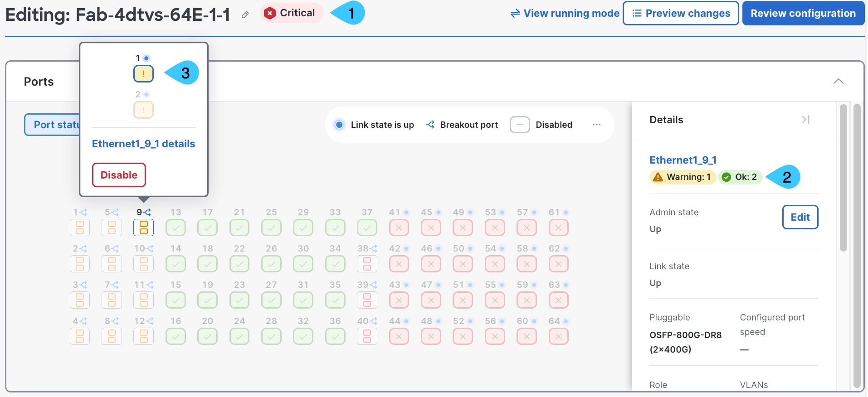Select port 30 with green check
The width and height of the screenshot is (868, 397).
tap(303, 264)
